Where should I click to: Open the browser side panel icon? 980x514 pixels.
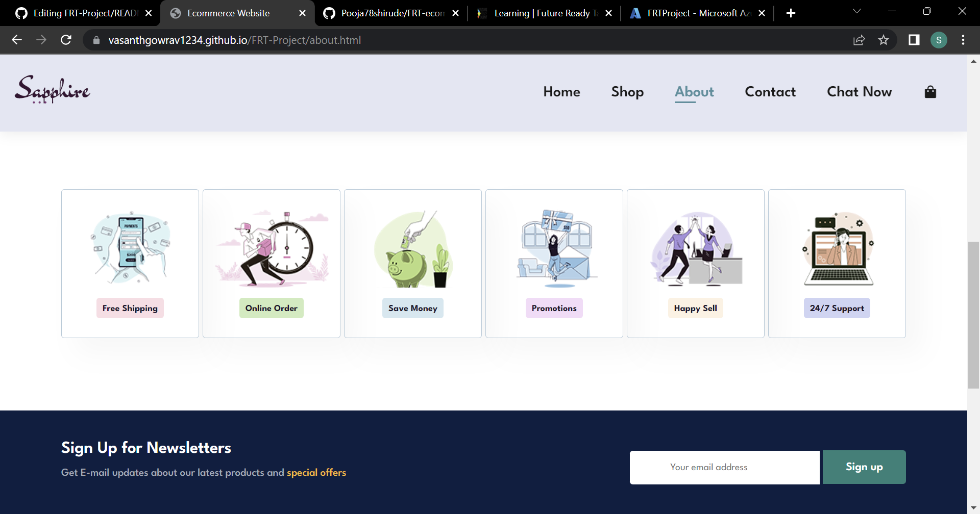click(914, 40)
